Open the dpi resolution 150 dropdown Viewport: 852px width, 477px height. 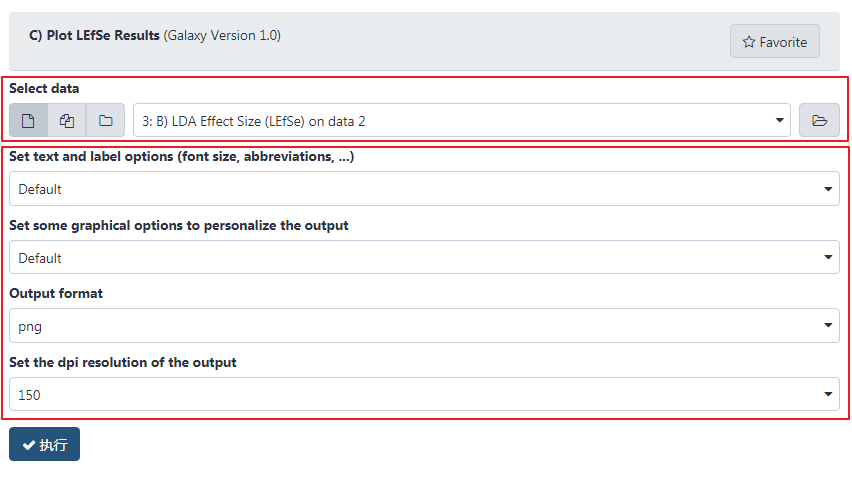coord(424,394)
